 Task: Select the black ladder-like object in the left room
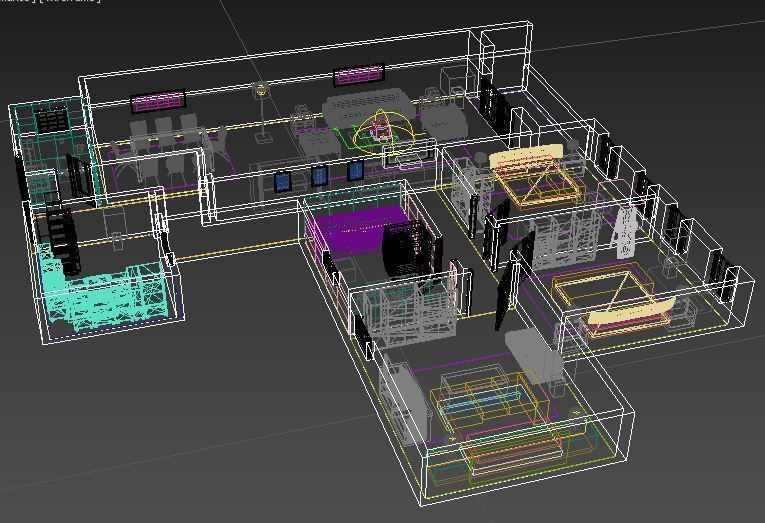coord(63,234)
